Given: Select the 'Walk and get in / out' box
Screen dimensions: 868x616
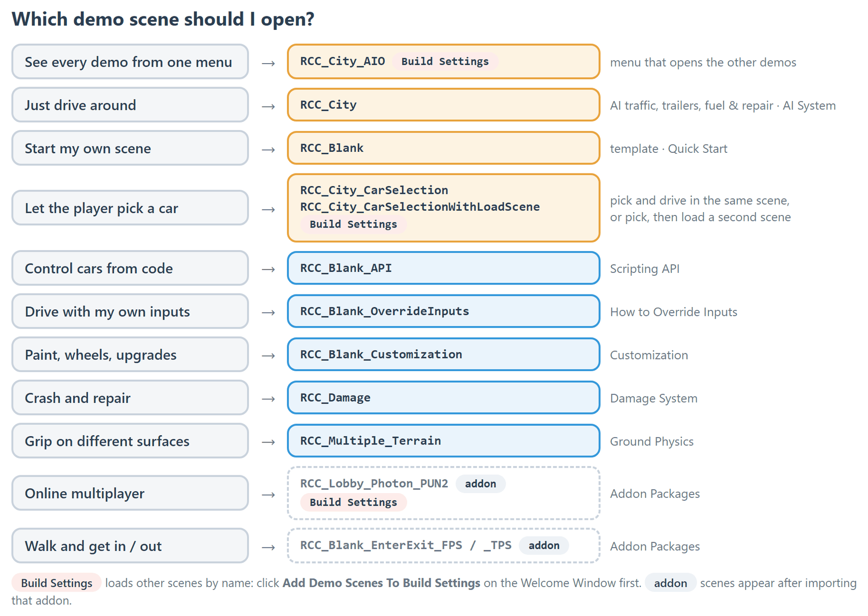Looking at the screenshot, I should (x=130, y=546).
